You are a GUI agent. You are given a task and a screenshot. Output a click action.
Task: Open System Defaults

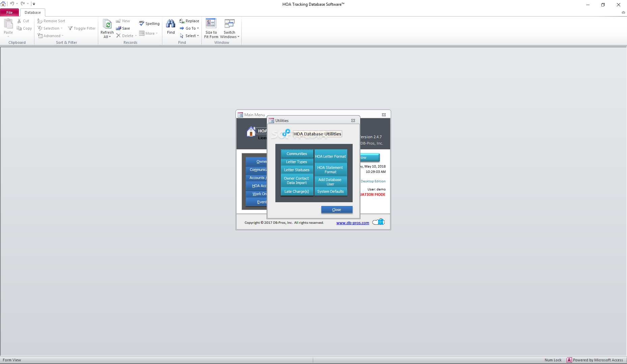(x=331, y=191)
